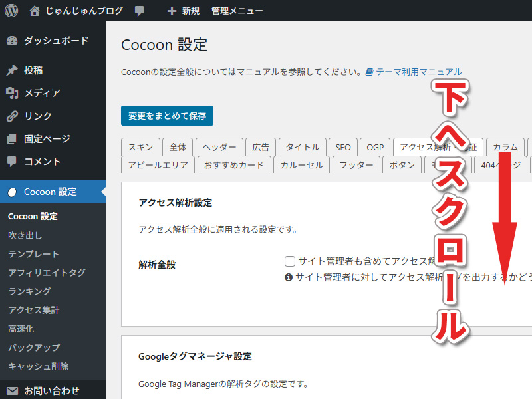The width and height of the screenshot is (532, 399).
Task: Click the info icon under 解析全般
Action: (x=289, y=277)
